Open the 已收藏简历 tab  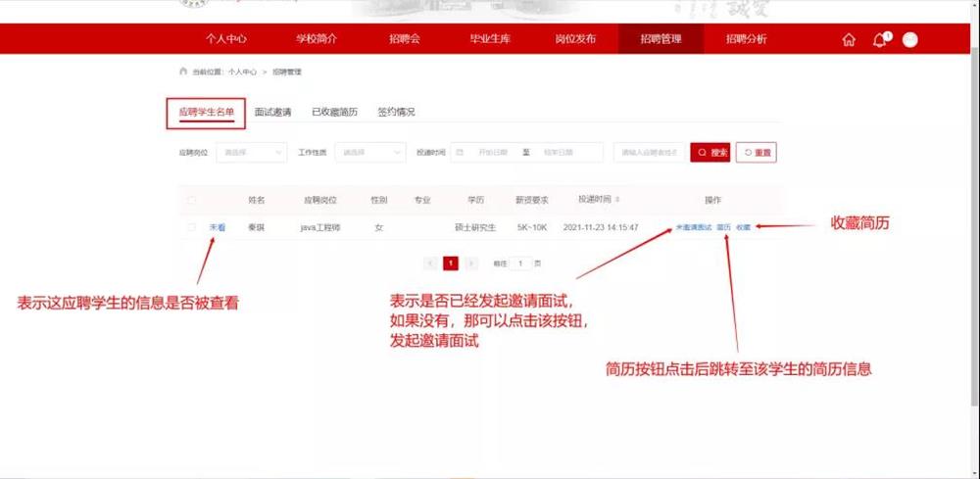click(334, 112)
